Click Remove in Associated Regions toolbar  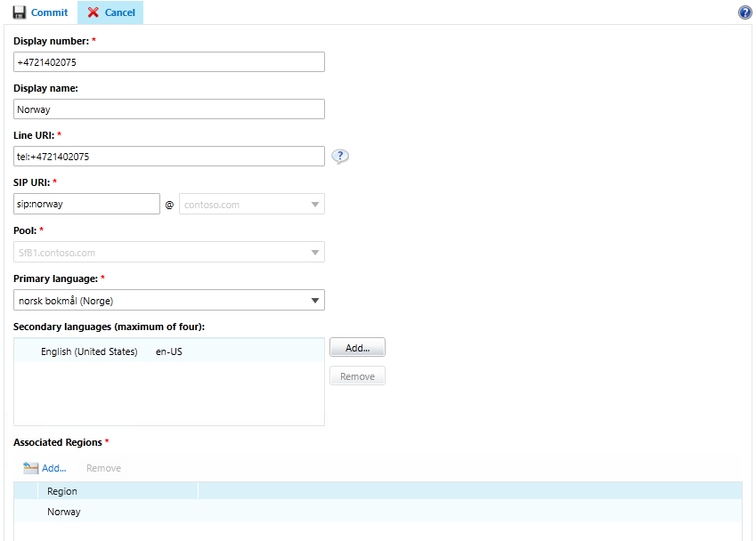pyautogui.click(x=103, y=468)
